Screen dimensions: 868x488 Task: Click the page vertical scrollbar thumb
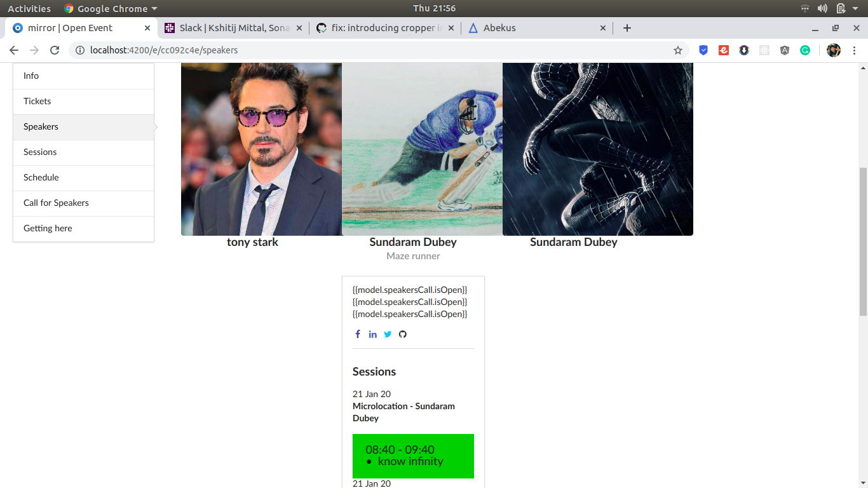click(863, 241)
